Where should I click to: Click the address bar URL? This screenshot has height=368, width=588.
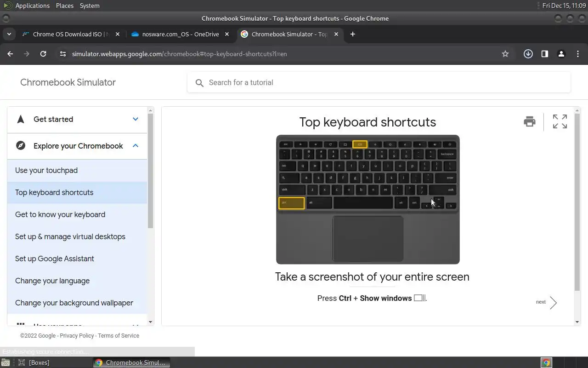pyautogui.click(x=179, y=54)
